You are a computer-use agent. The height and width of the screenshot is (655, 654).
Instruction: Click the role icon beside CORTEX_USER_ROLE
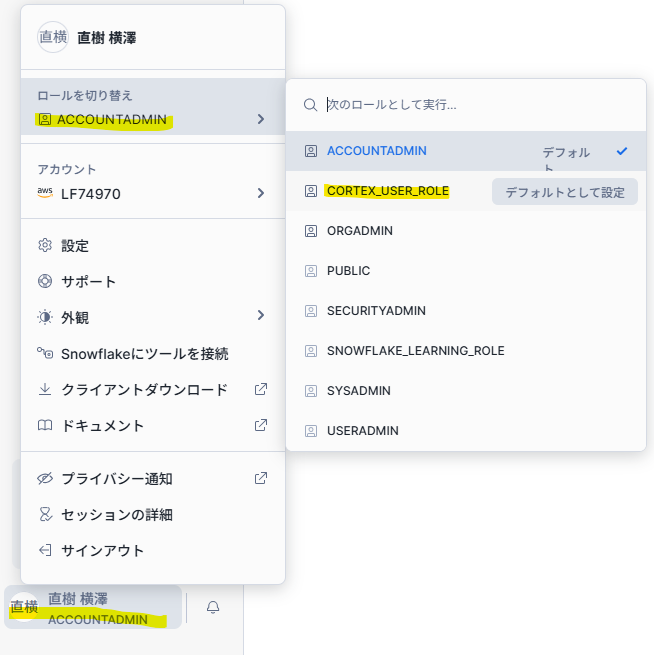311,191
